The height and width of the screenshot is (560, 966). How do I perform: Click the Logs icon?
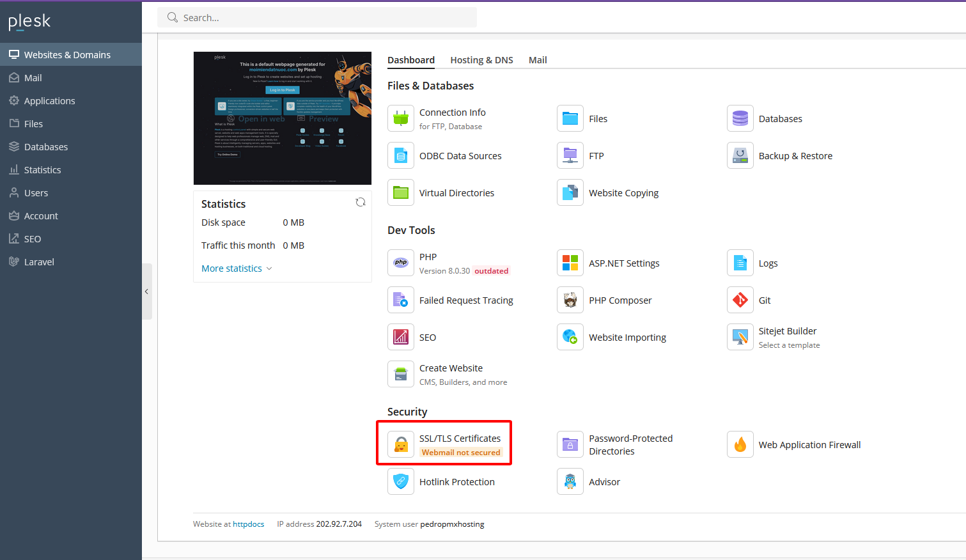(740, 263)
